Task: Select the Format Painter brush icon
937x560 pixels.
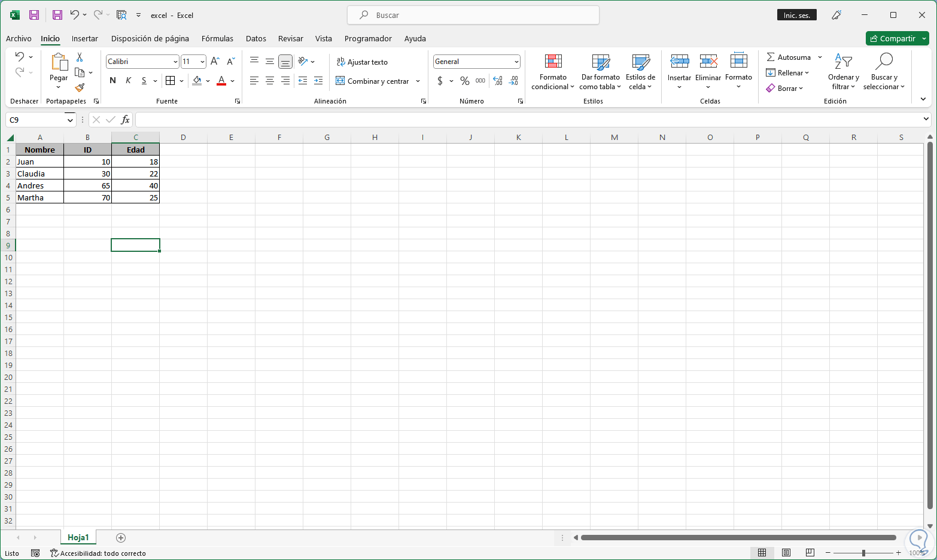Action: click(80, 87)
